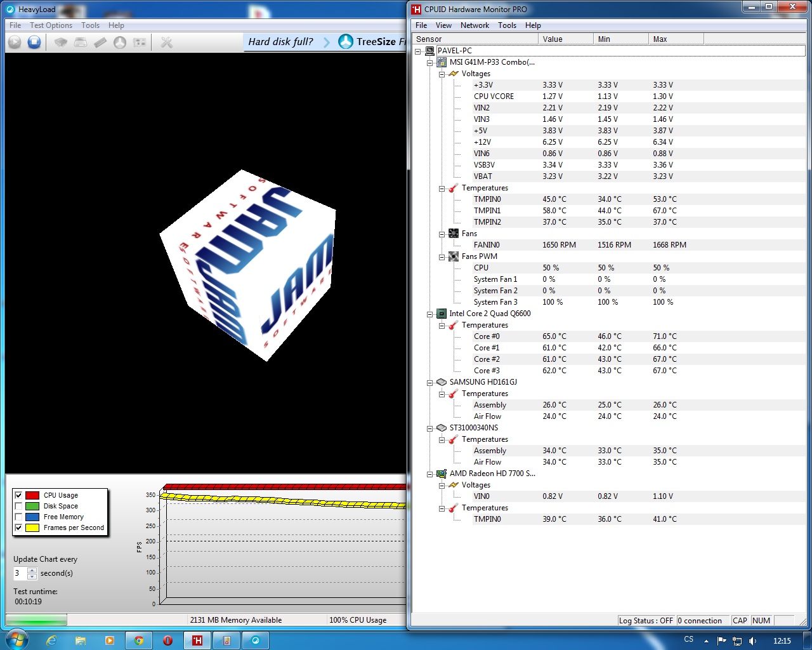Click the Value column header
This screenshot has width=812, height=650.
tap(566, 39)
